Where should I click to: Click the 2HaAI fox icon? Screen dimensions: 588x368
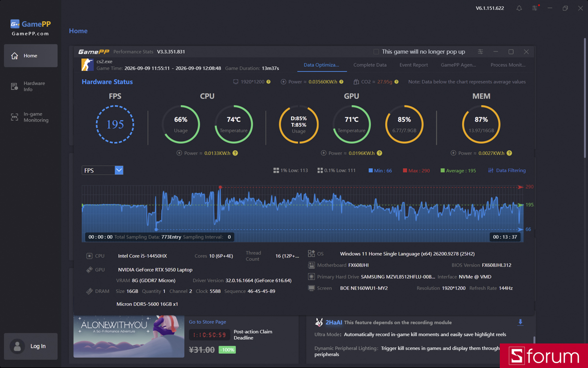click(319, 322)
